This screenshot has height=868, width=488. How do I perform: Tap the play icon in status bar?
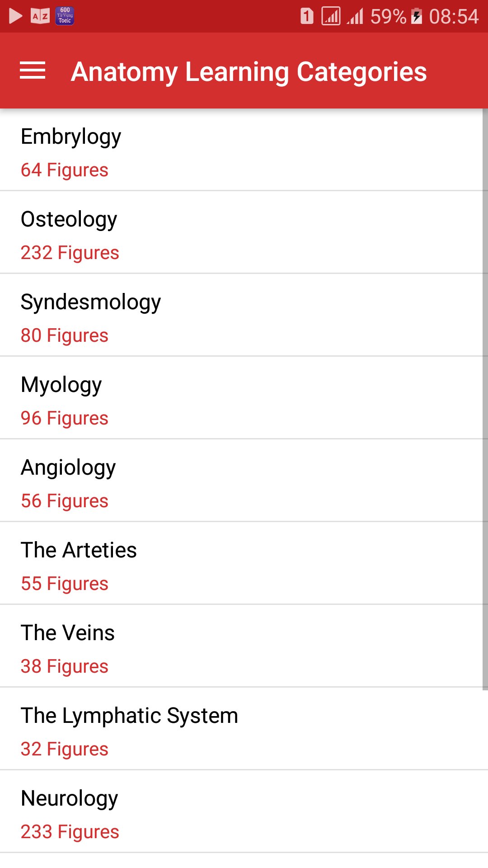point(16,16)
